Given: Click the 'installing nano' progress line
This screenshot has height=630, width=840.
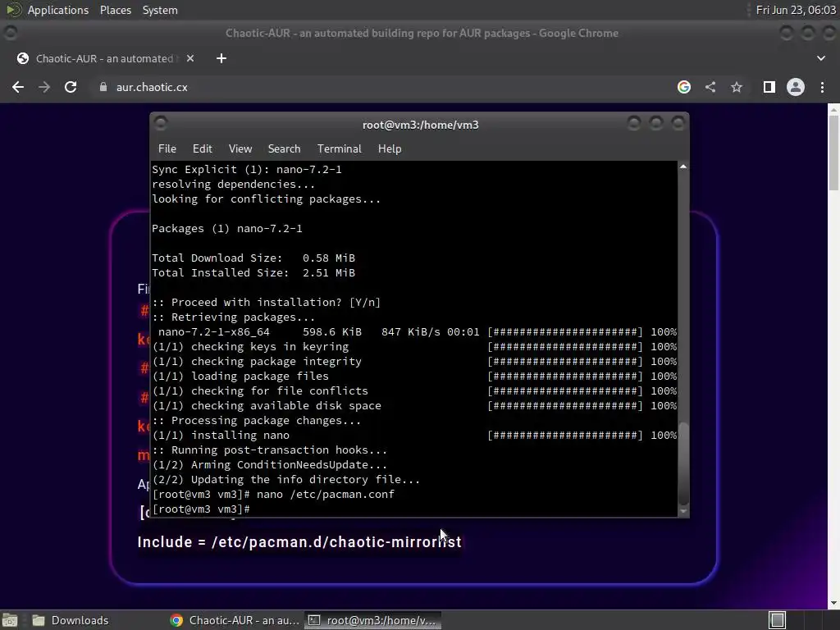Looking at the screenshot, I should click(414, 436).
